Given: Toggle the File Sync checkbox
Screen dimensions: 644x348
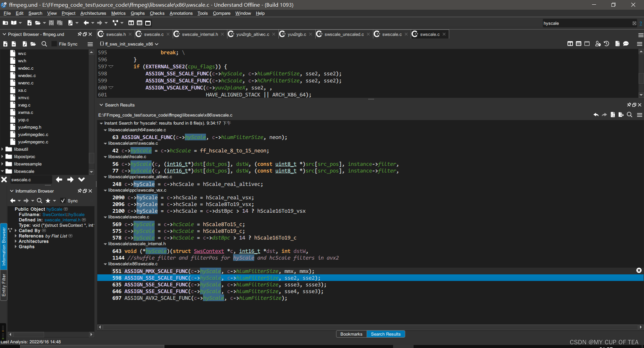Looking at the screenshot, I should [x=54, y=44].
